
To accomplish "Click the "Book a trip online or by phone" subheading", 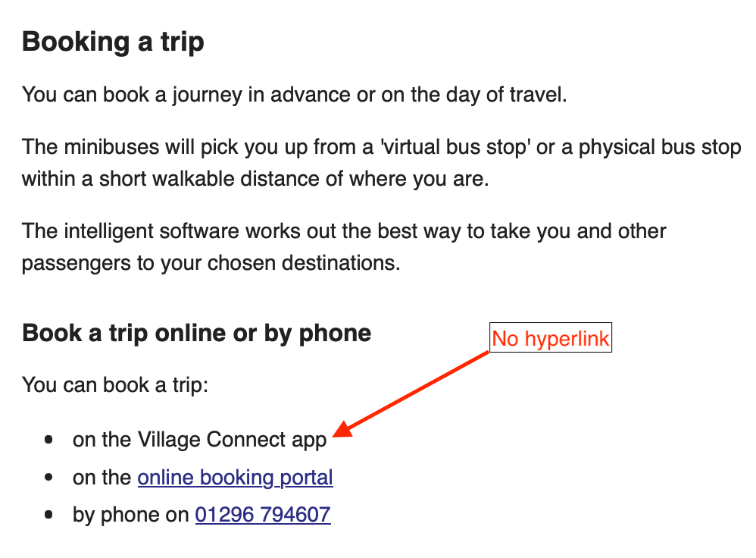I will (x=196, y=333).
